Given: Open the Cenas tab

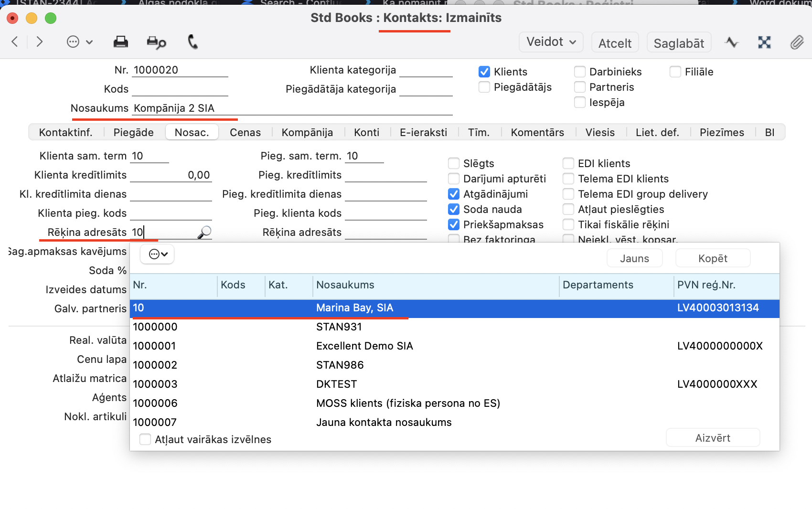Looking at the screenshot, I should (245, 132).
